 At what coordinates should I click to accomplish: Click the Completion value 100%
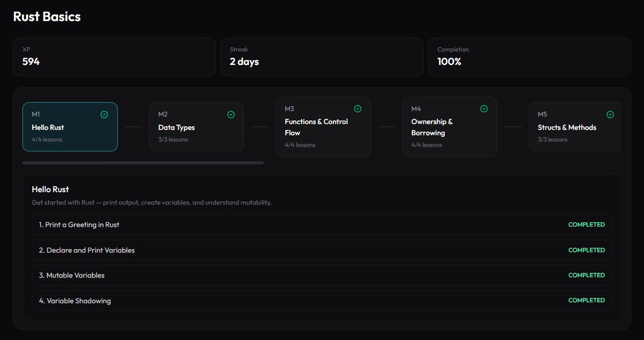point(449,62)
